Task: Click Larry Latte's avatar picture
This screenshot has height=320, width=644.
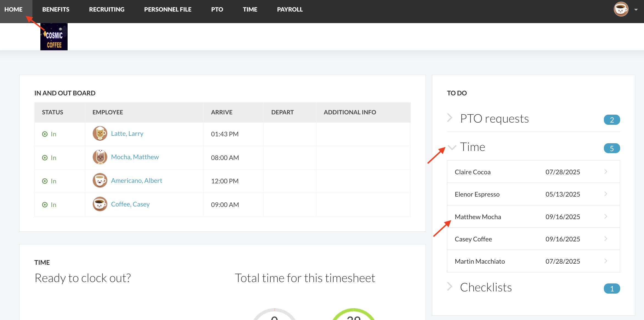Action: 100,134
